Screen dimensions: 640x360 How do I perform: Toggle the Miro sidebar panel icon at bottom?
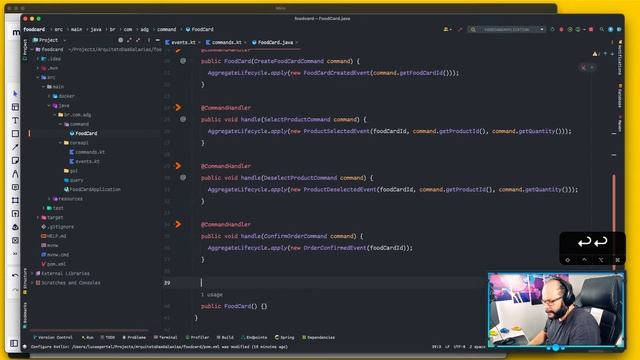(14, 343)
